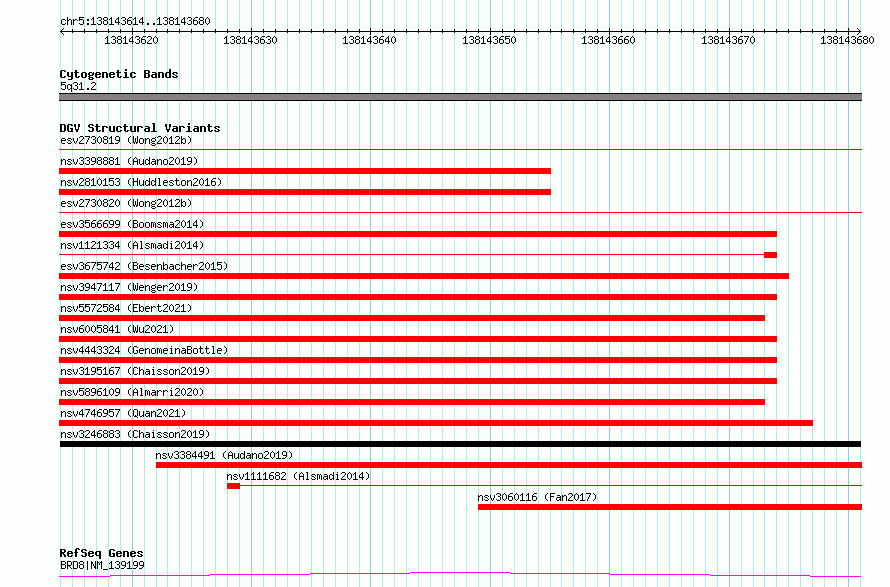Screen dimensions: 890x587
Task: Click the red bar under esv3566699
Action: tap(418, 234)
